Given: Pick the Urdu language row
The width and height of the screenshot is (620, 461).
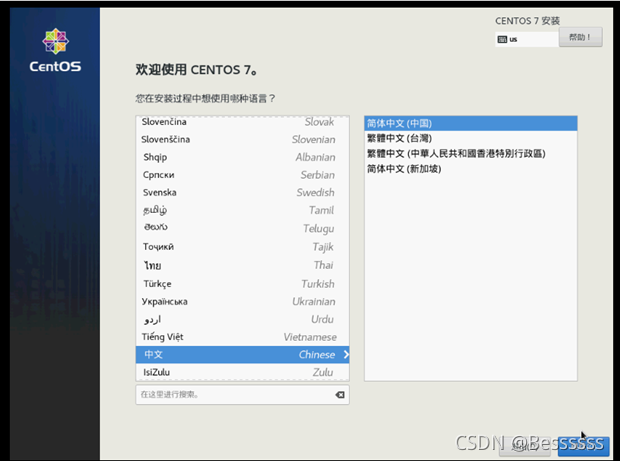Looking at the screenshot, I should [242, 319].
